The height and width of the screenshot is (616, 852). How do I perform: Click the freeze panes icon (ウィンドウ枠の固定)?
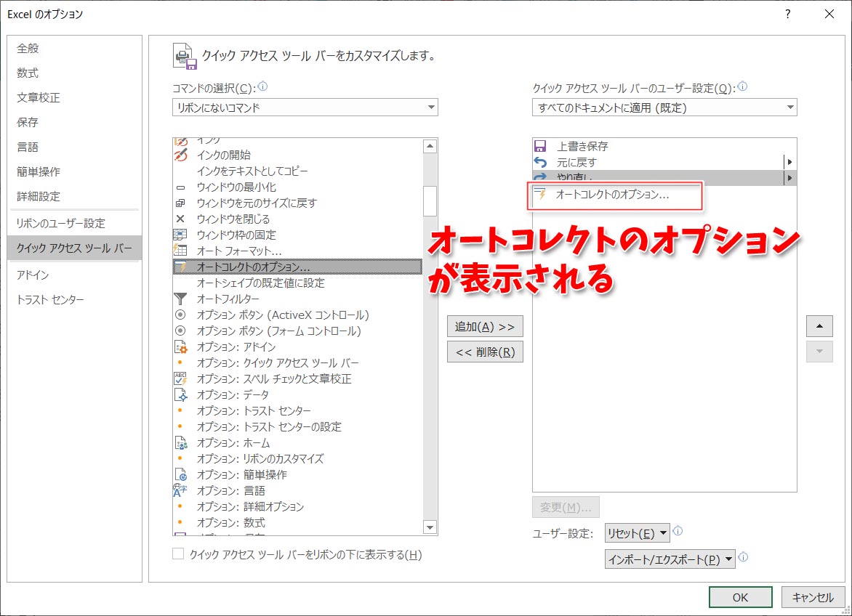tap(180, 235)
